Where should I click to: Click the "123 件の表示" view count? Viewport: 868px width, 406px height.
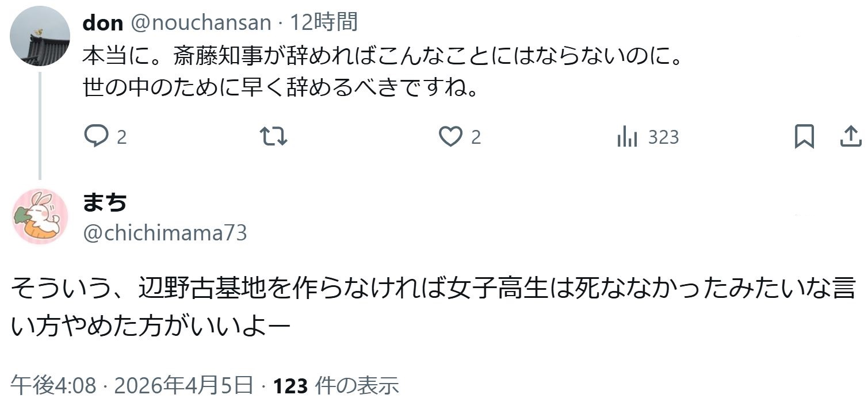click(x=336, y=385)
